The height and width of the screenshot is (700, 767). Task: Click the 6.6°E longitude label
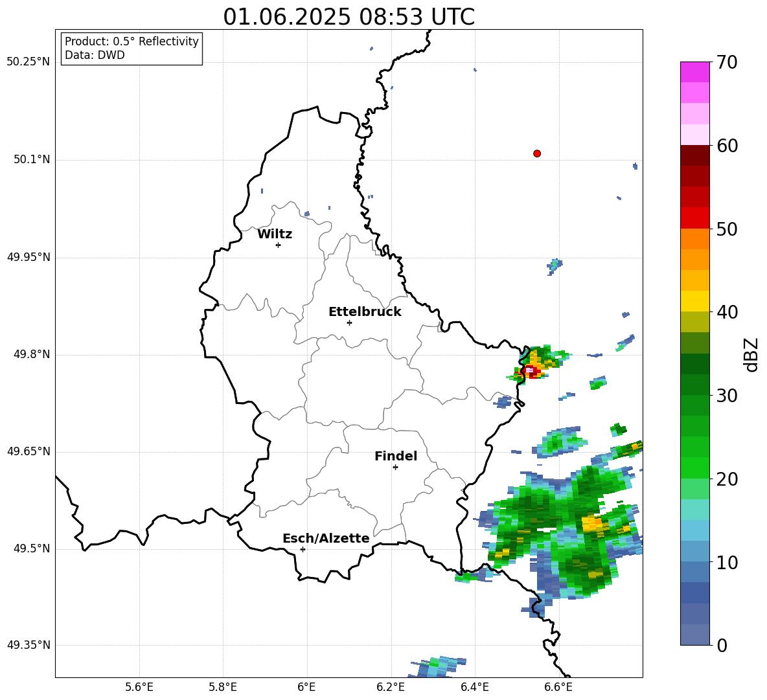coord(558,688)
